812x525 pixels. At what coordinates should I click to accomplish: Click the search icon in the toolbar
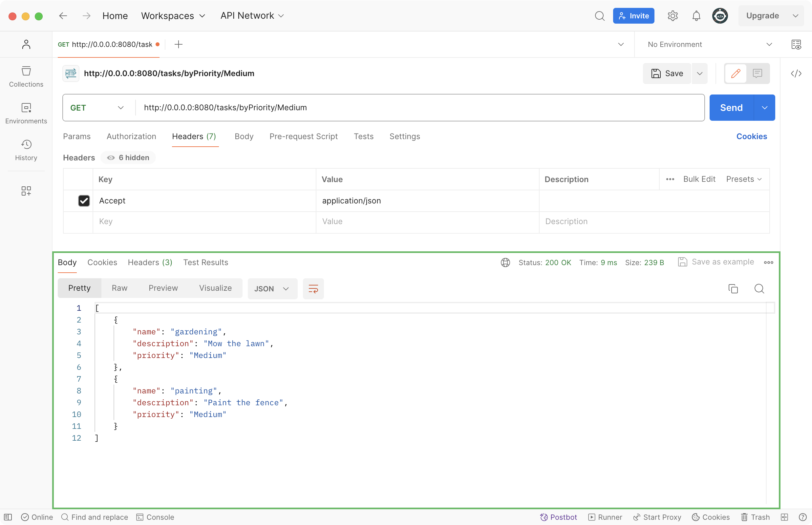tap(600, 16)
